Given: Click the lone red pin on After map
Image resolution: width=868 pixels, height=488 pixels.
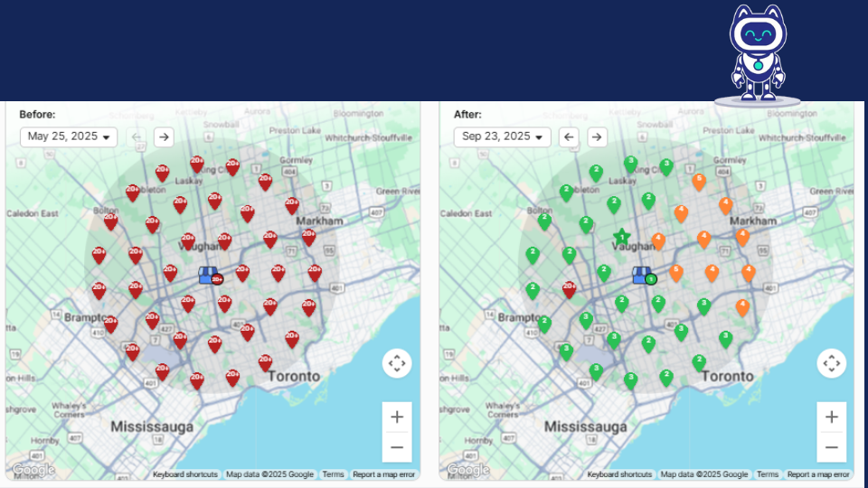Looking at the screenshot, I should point(569,289).
